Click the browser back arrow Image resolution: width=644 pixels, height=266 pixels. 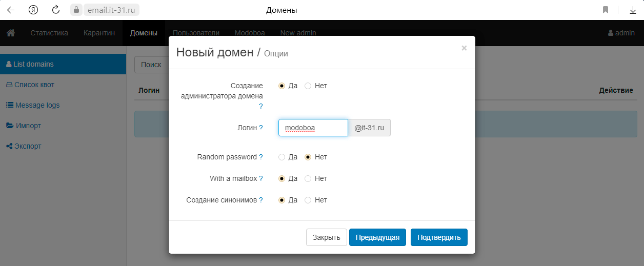click(11, 10)
